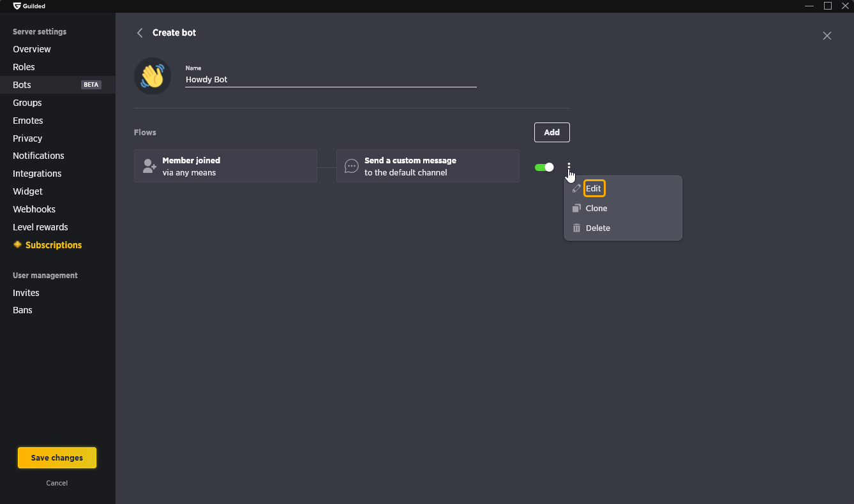Click the Flows section label
Screen dimensions: 854x504
click(x=145, y=133)
